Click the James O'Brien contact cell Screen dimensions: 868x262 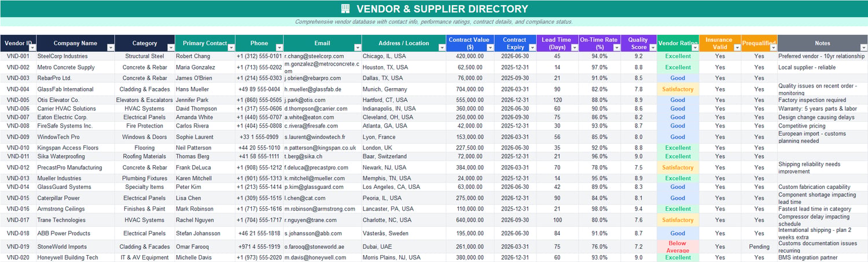tap(205, 78)
